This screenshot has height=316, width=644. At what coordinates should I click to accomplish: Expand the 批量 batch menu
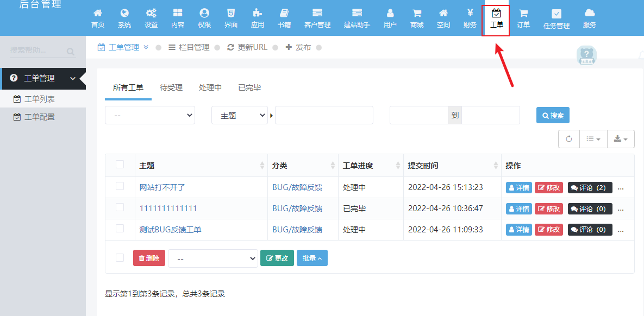312,258
